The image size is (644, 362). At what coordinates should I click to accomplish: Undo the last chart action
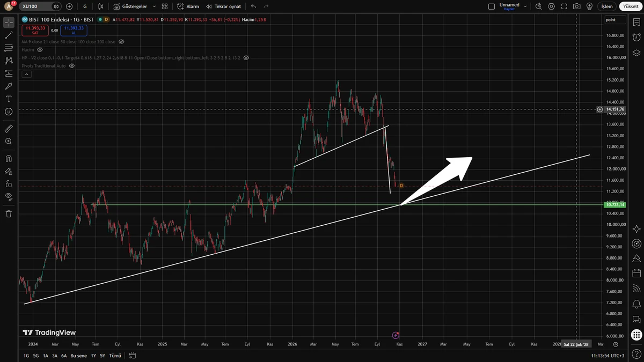(x=253, y=6)
